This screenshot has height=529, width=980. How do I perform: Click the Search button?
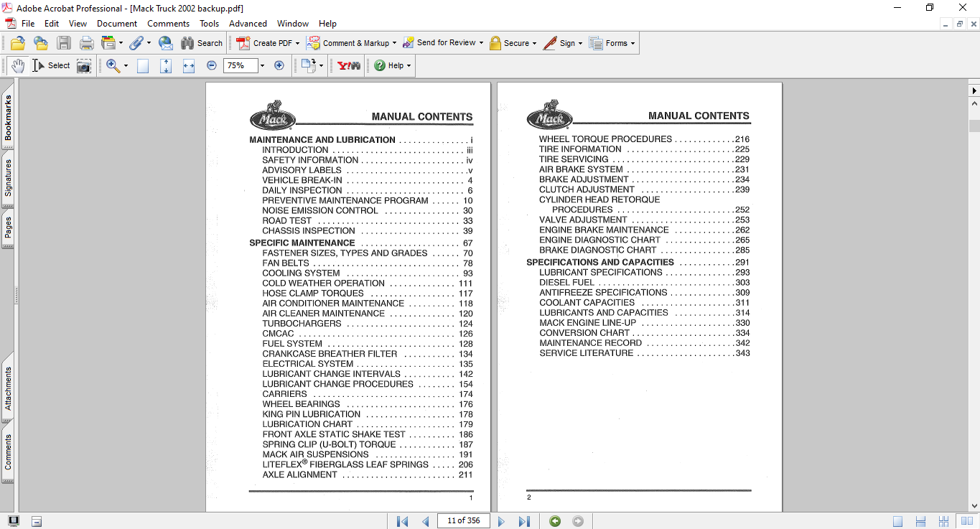click(x=202, y=43)
